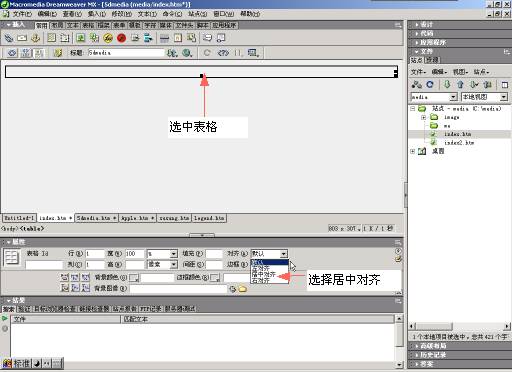Click the 标题 title input field
Image resolution: width=512 pixels, height=372 pixels.
pos(126,53)
